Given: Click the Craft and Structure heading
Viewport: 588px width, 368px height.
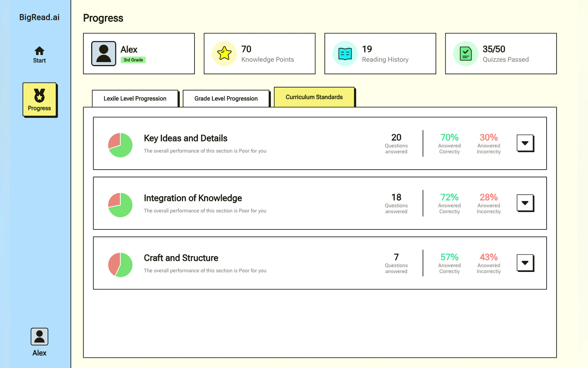Looking at the screenshot, I should click(181, 258).
